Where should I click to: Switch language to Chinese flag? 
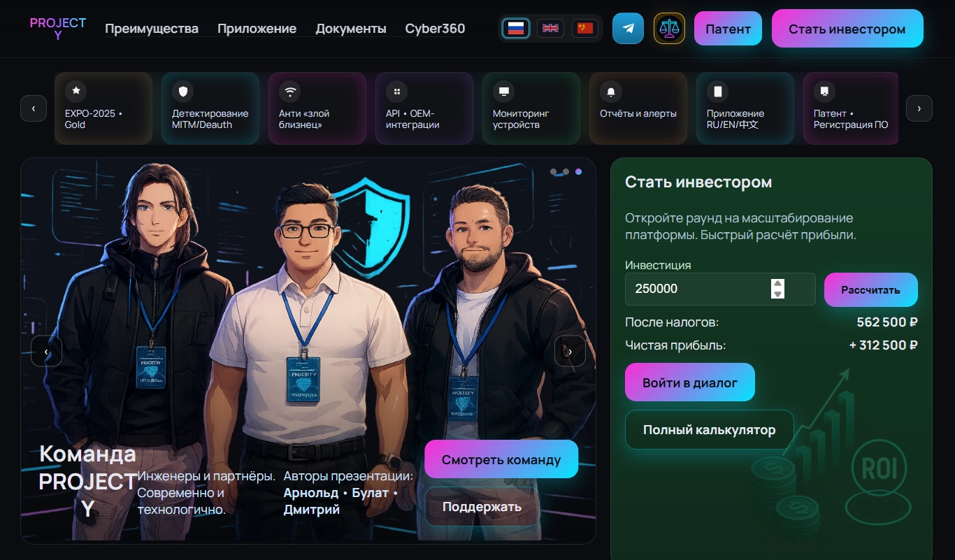[585, 29]
